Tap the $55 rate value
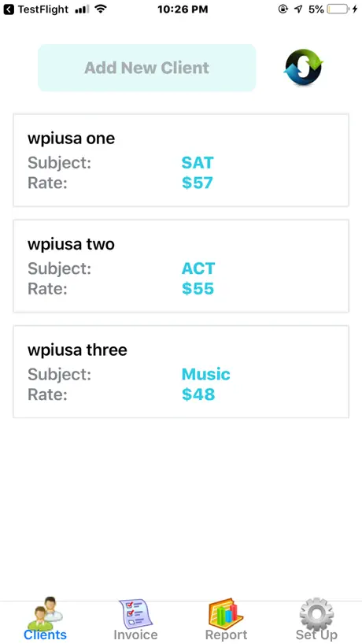362x644 pixels. click(x=198, y=289)
